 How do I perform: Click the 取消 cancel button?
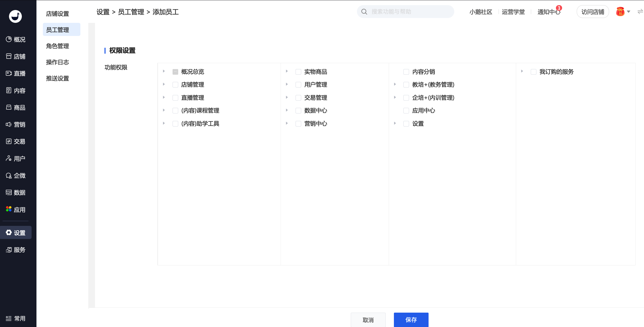click(368, 320)
